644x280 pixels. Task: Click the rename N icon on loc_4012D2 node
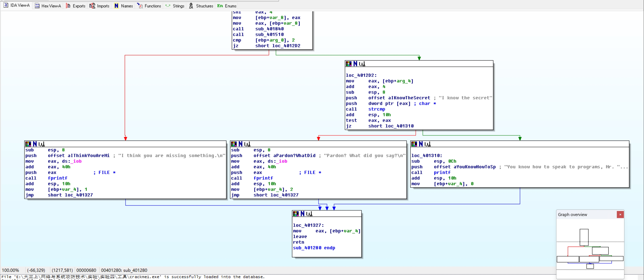point(355,64)
